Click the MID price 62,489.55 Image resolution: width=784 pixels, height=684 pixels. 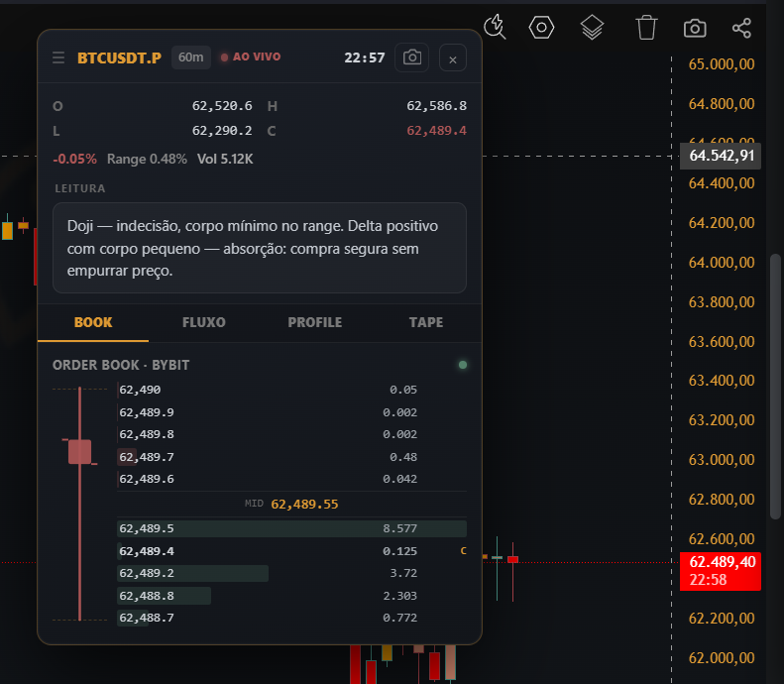(304, 504)
